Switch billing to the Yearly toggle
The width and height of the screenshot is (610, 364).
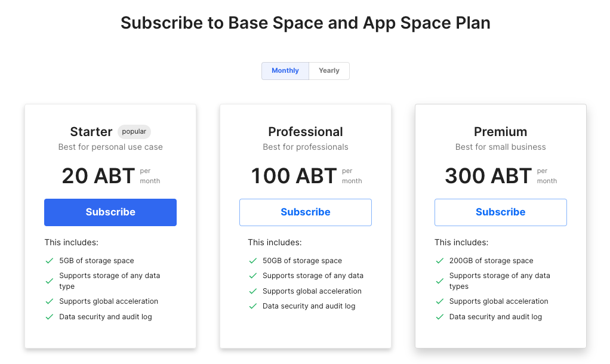coord(329,70)
